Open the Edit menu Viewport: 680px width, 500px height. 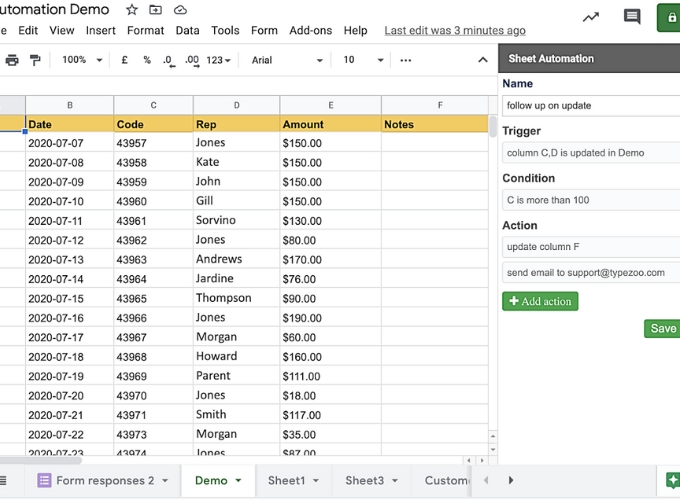[x=28, y=30]
